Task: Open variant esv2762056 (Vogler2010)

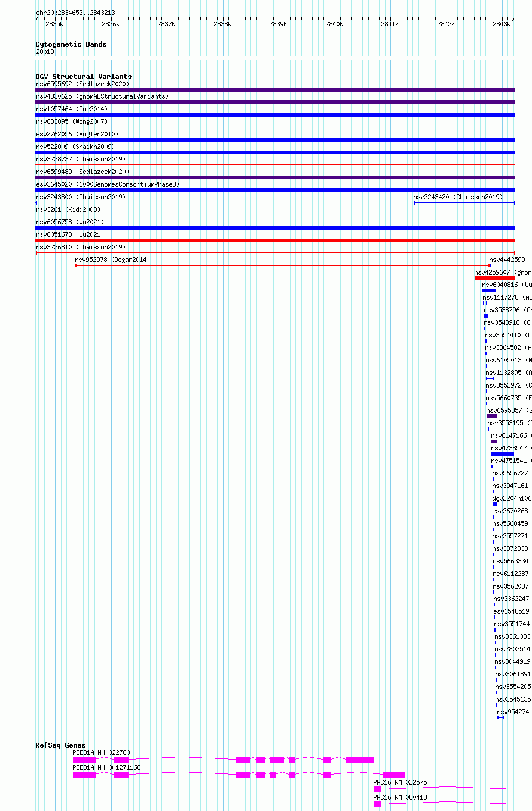Action: pyautogui.click(x=77, y=134)
